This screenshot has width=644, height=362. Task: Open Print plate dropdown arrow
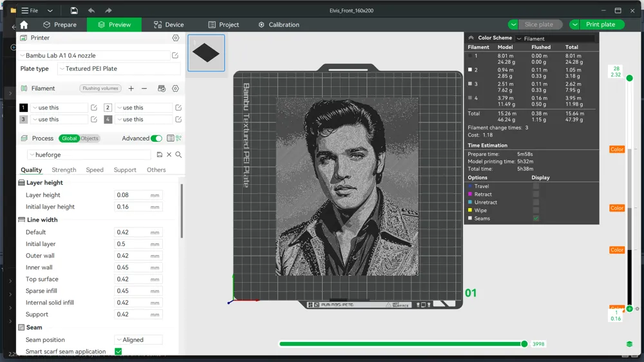(574, 24)
